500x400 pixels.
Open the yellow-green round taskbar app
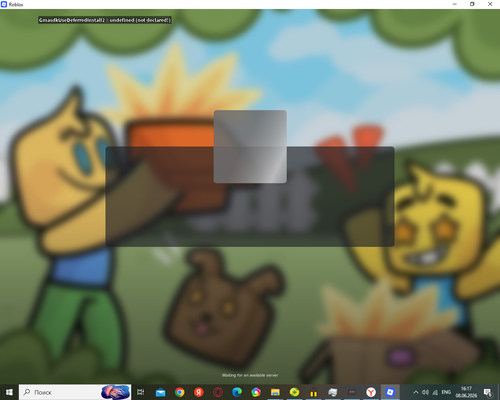[x=294, y=392]
